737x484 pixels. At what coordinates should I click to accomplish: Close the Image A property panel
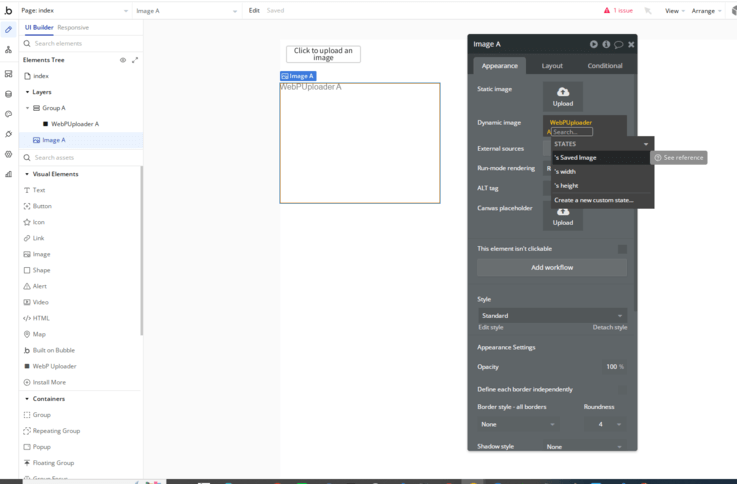[x=631, y=44]
